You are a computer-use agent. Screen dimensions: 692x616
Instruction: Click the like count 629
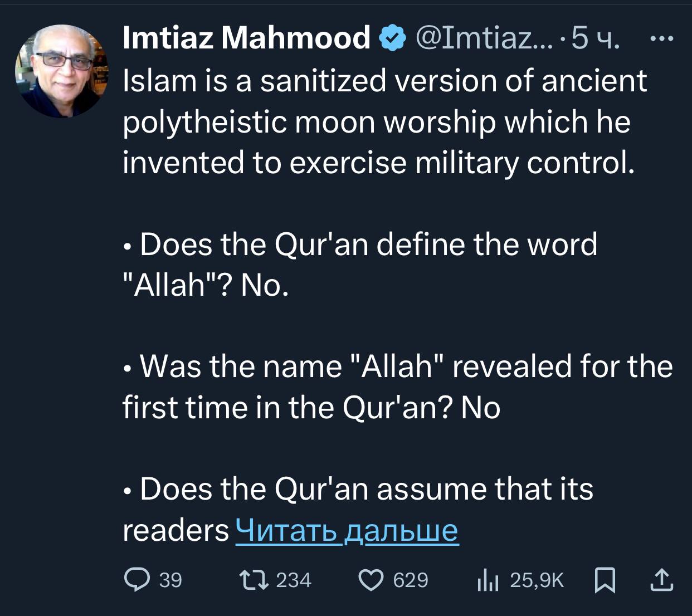[x=411, y=580]
